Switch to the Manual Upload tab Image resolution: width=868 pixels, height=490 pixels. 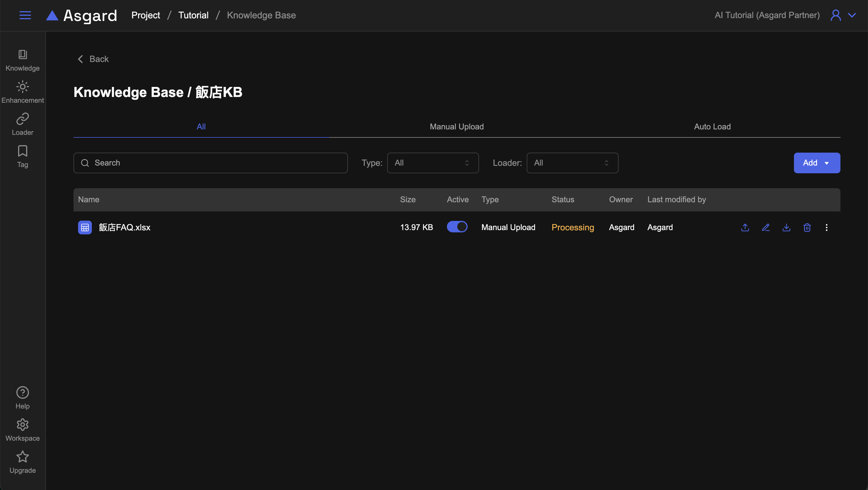pos(457,127)
